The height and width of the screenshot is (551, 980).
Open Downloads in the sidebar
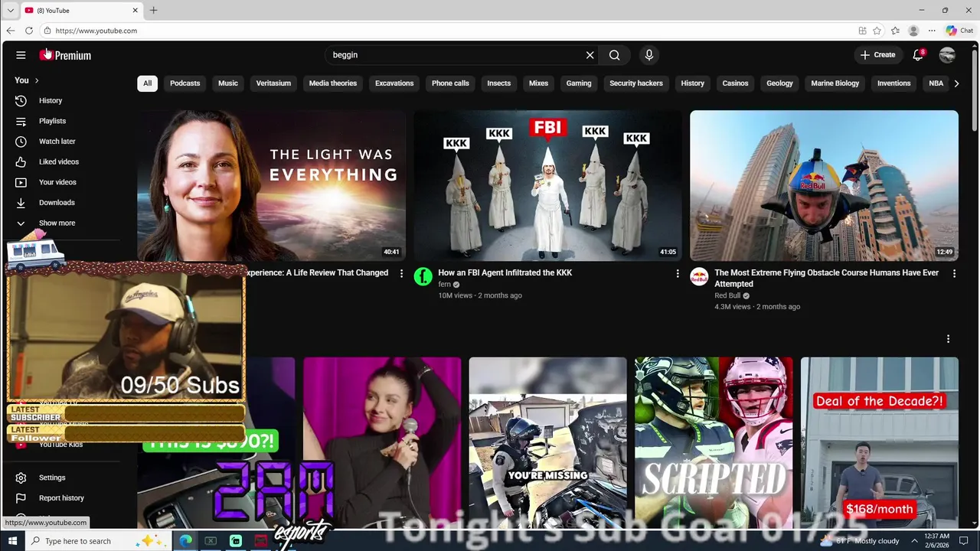point(57,203)
